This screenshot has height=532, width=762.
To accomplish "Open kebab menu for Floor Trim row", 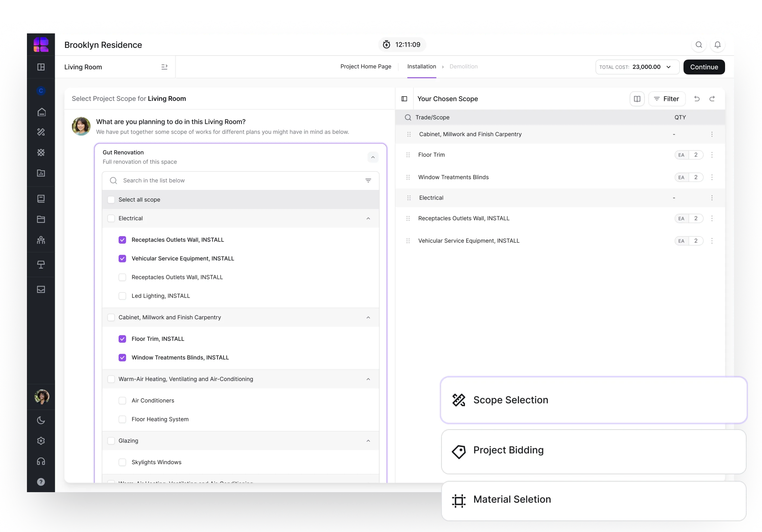I will (x=712, y=155).
